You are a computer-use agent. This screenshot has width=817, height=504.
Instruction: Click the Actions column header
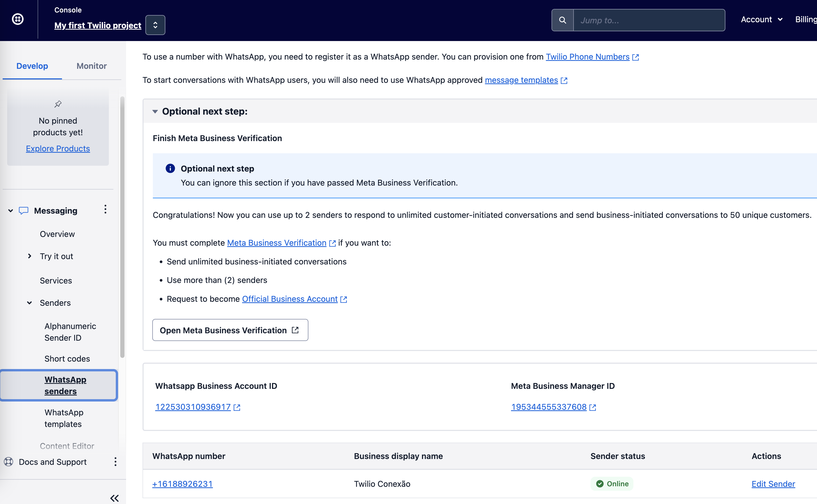click(766, 456)
